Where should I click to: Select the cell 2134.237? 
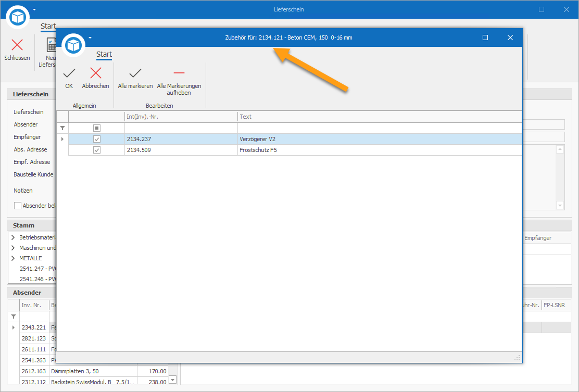[181, 139]
